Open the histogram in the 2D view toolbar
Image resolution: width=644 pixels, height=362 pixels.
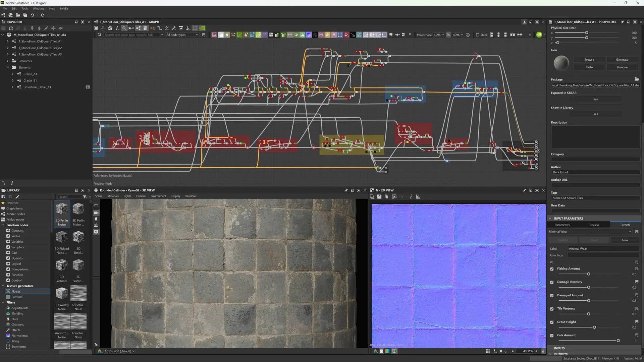[418, 197]
